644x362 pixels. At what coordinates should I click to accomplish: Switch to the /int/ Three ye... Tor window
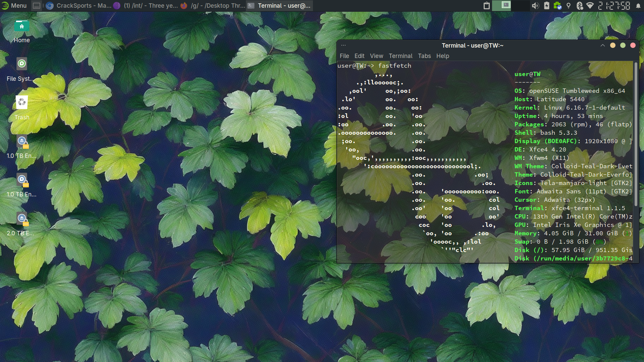[146, 6]
